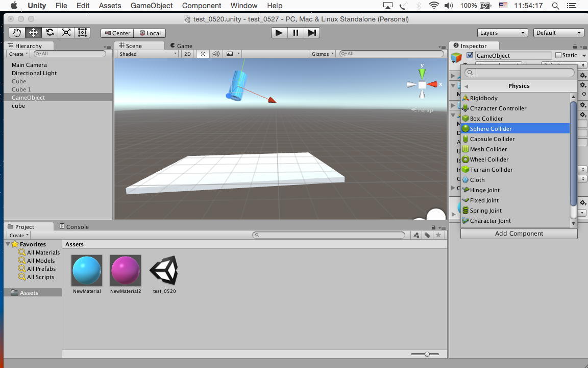Select the Scale tool
The width and height of the screenshot is (588, 368).
(x=66, y=33)
